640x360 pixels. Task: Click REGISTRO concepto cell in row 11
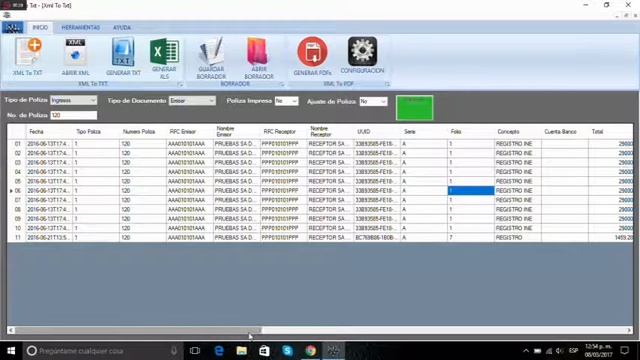pos(518,238)
